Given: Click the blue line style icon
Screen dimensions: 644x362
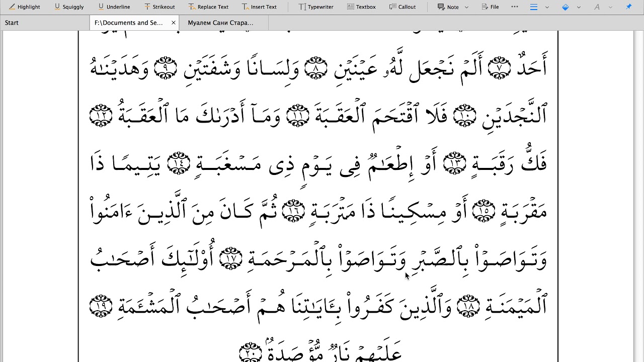Looking at the screenshot, I should coord(534,7).
